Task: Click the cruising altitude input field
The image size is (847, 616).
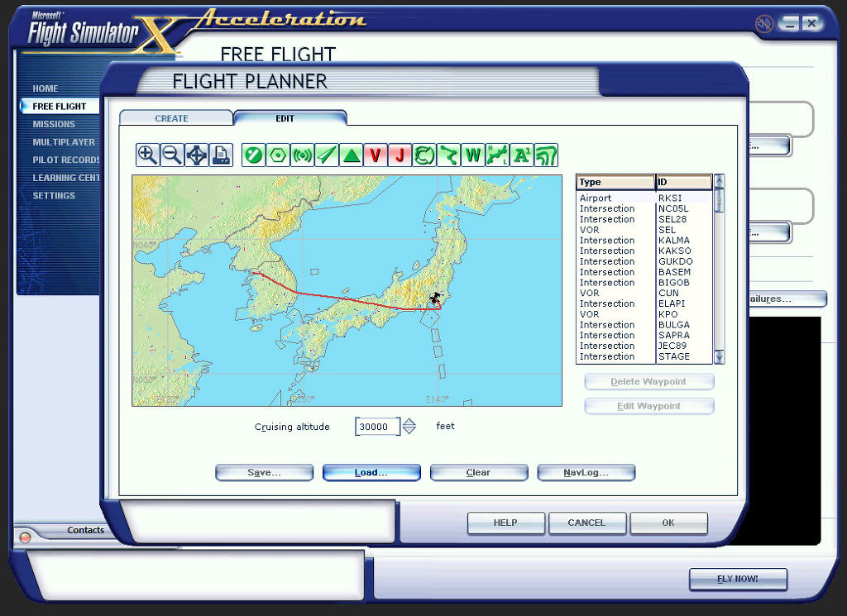Action: click(377, 427)
